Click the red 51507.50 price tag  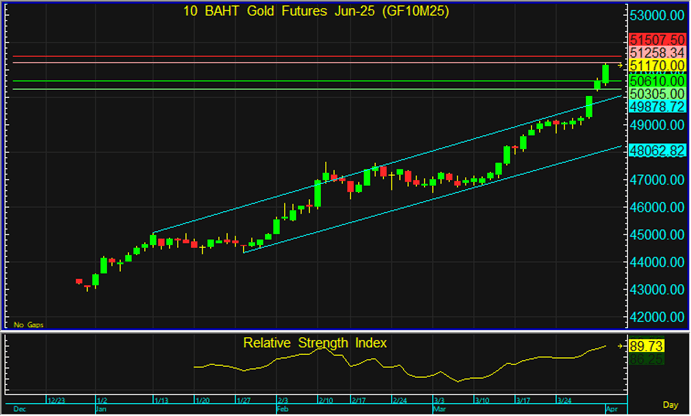657,38
